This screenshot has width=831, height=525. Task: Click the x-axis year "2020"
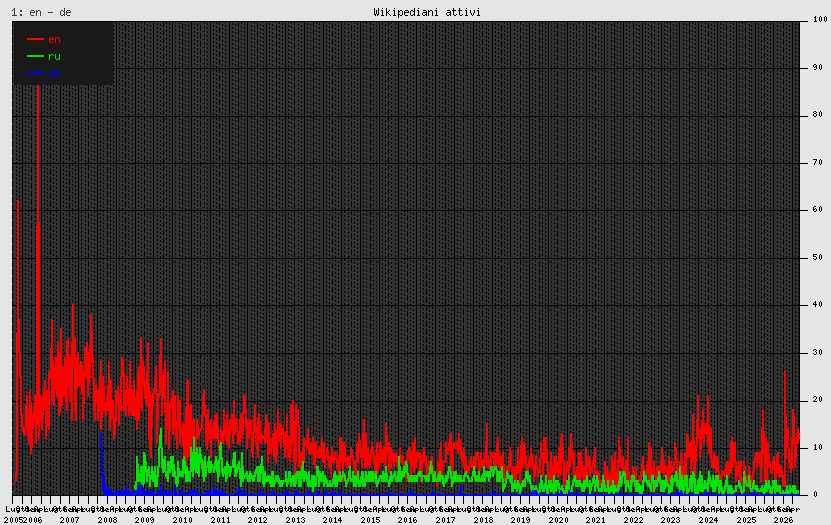559,520
